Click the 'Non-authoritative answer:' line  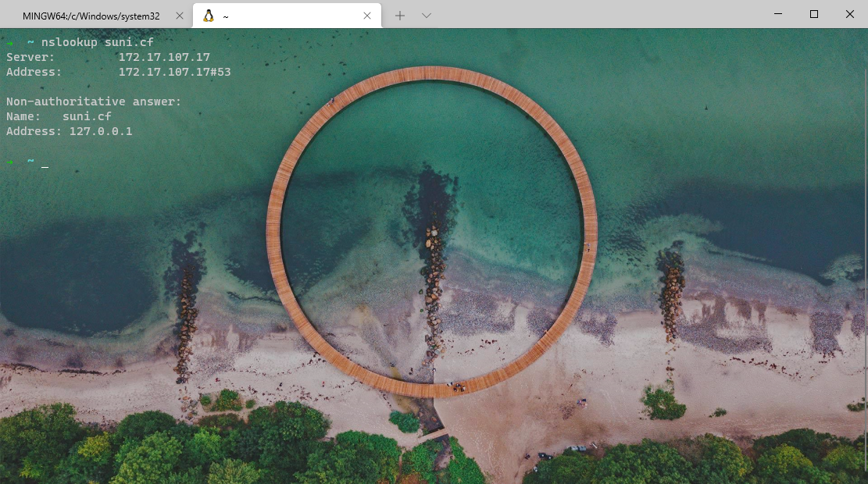point(94,101)
